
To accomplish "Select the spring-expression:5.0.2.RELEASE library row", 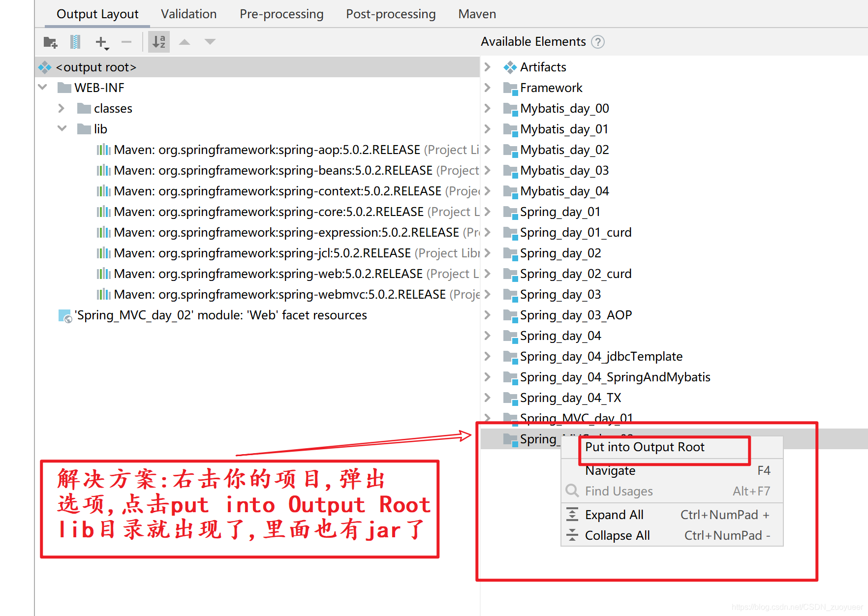I will click(288, 233).
